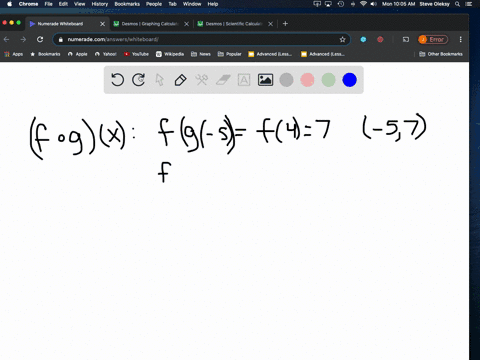
Task: Click the Bluetooth icon in menu bar
Action: pyautogui.click(x=353, y=4)
